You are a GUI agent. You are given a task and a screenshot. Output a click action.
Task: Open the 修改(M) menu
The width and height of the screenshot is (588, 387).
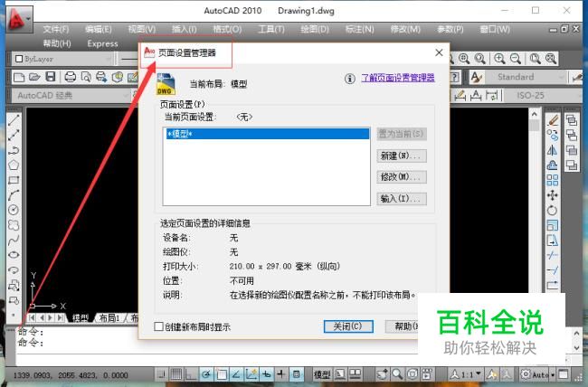point(405,29)
